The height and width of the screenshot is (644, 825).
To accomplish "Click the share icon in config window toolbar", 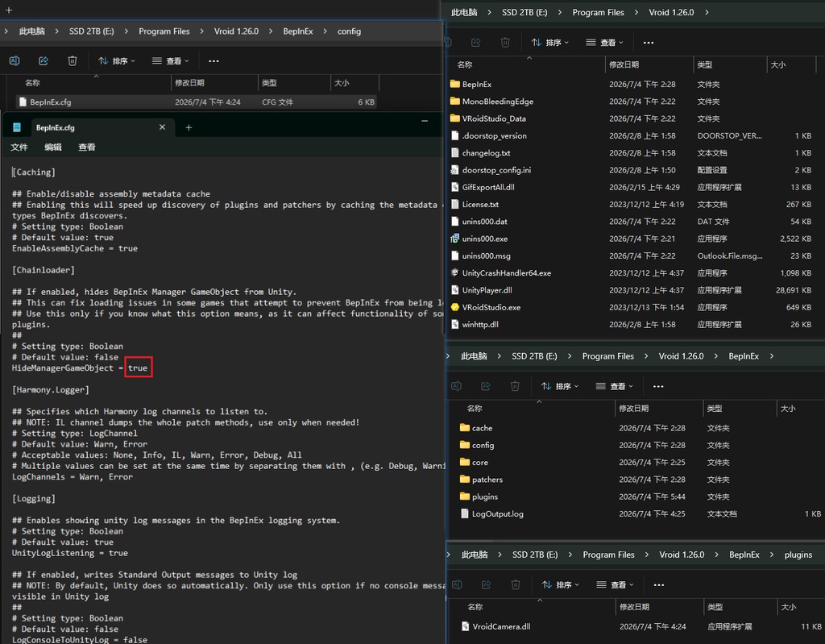I will [44, 61].
